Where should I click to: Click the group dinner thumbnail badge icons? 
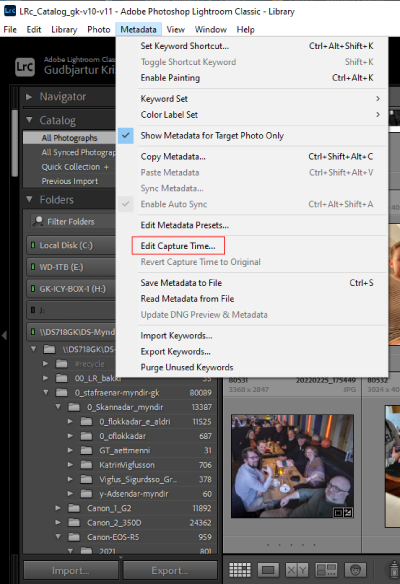(x=343, y=512)
